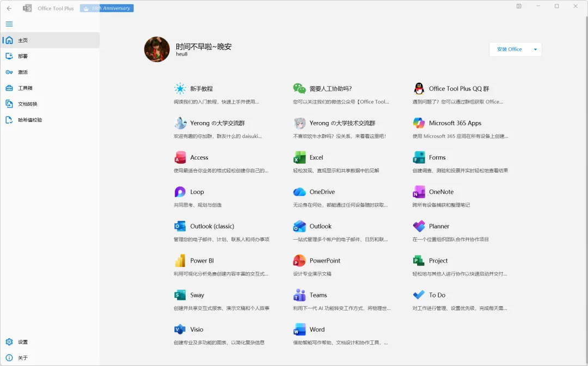The width and height of the screenshot is (588, 366).
Task: Click the Microsoft 365 Apps title
Action: point(455,124)
